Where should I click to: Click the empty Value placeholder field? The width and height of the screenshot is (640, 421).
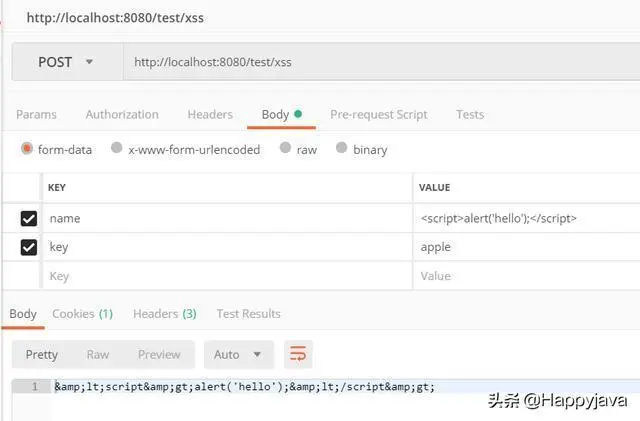click(527, 276)
